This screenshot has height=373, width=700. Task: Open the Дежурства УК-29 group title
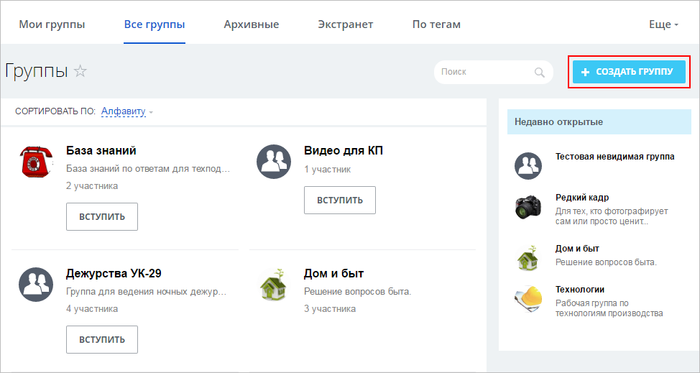(x=113, y=274)
